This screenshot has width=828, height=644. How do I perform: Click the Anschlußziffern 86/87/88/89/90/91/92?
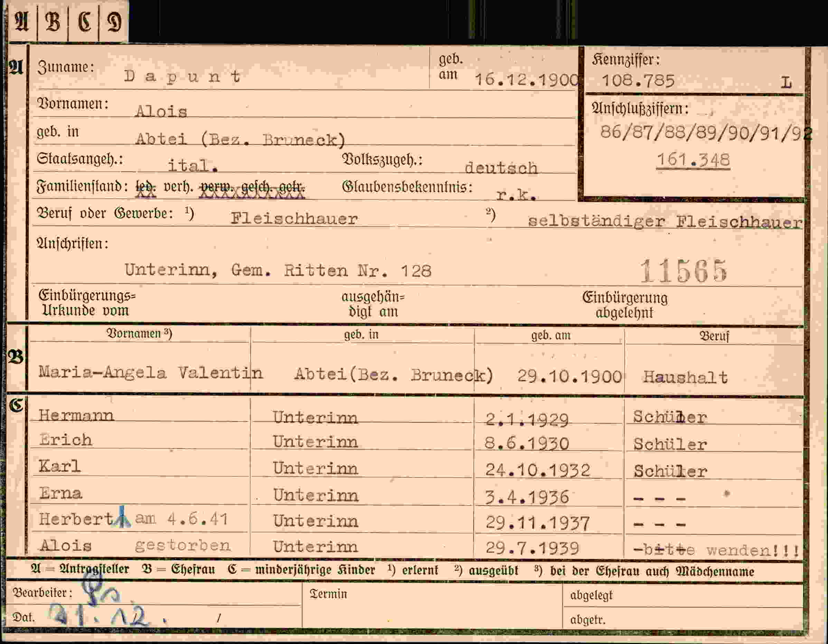click(x=706, y=132)
